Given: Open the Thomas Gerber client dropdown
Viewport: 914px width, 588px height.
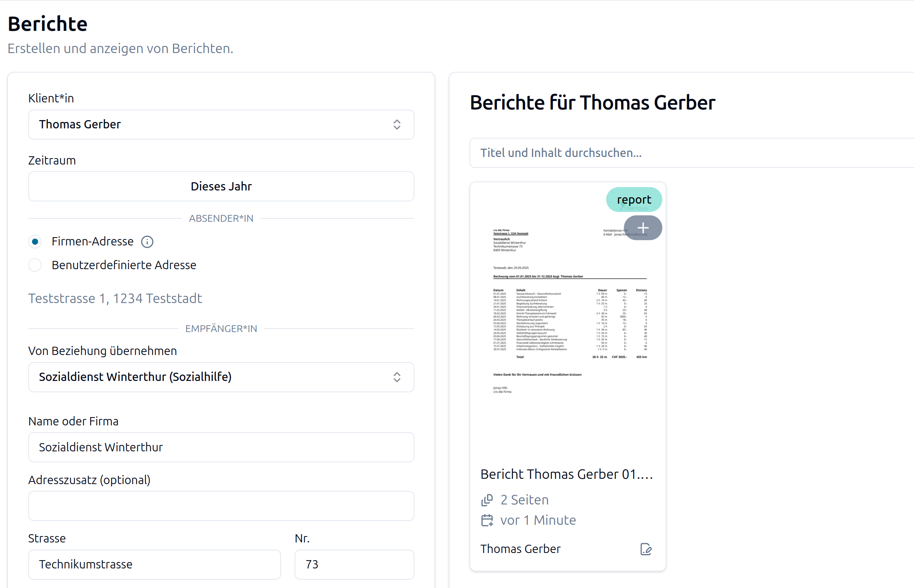Looking at the screenshot, I should point(214,125).
